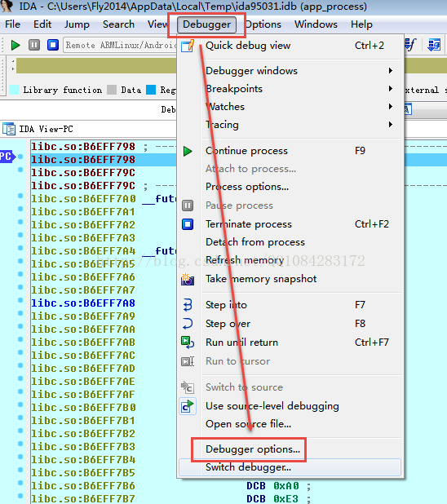Click the green Continue process icon
The width and height of the screenshot is (447, 504).
pyautogui.click(x=188, y=151)
